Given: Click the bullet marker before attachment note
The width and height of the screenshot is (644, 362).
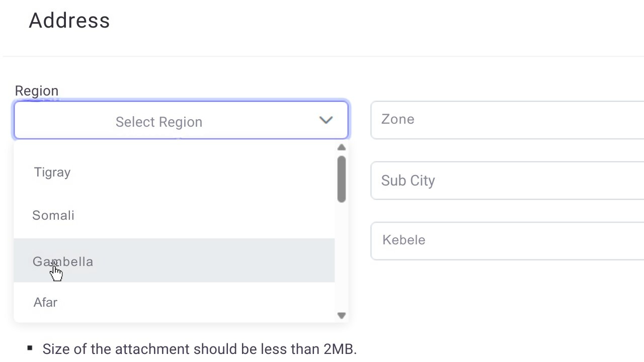Looking at the screenshot, I should coord(30,348).
